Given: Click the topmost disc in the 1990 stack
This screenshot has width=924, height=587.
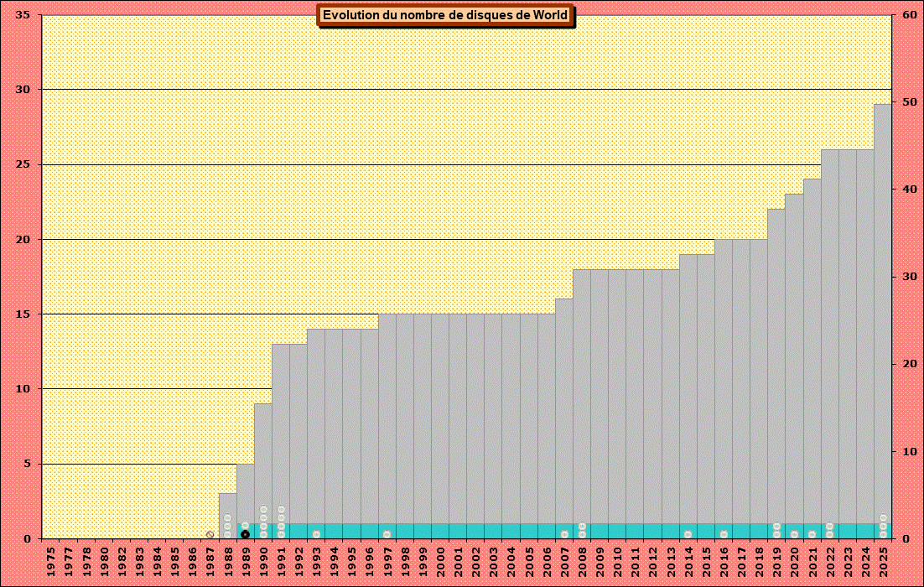Looking at the screenshot, I should pyautogui.click(x=263, y=509).
